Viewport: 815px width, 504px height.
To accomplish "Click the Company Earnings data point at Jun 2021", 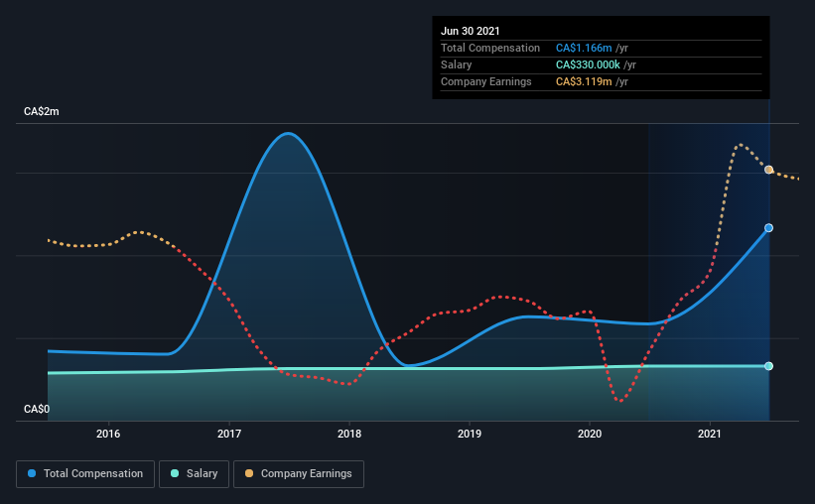I will coord(768,170).
